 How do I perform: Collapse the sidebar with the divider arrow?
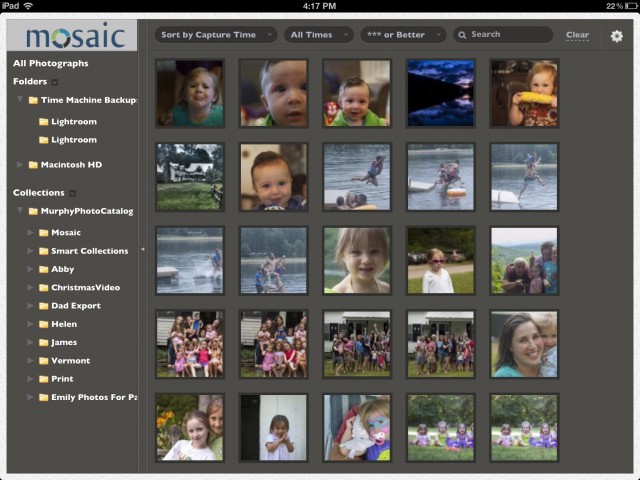(x=142, y=249)
